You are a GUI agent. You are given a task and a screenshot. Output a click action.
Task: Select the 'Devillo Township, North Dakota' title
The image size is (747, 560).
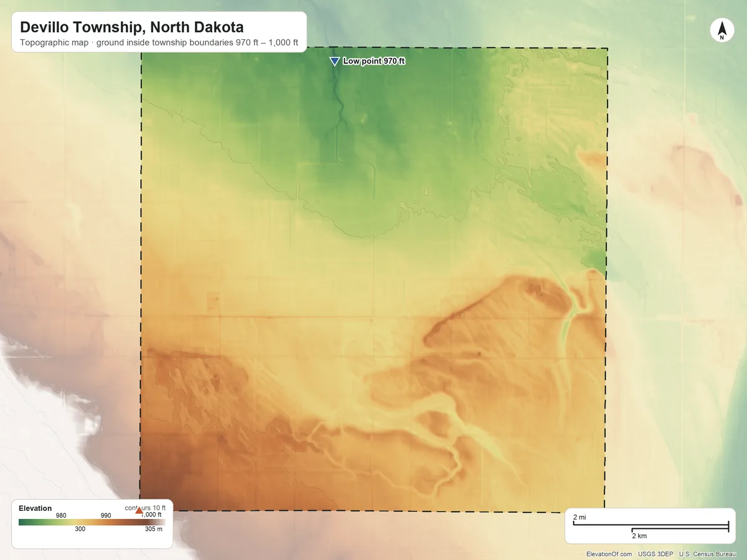[x=132, y=27]
